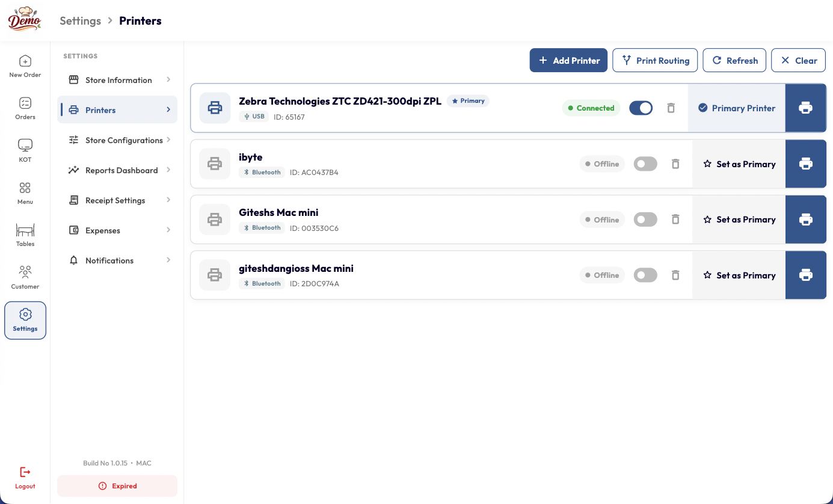
Task: Test print on the ibyte printer
Action: click(x=806, y=164)
